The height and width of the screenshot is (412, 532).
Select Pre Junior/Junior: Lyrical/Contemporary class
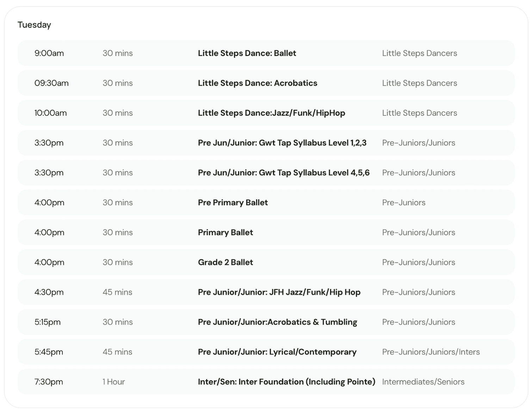click(277, 352)
